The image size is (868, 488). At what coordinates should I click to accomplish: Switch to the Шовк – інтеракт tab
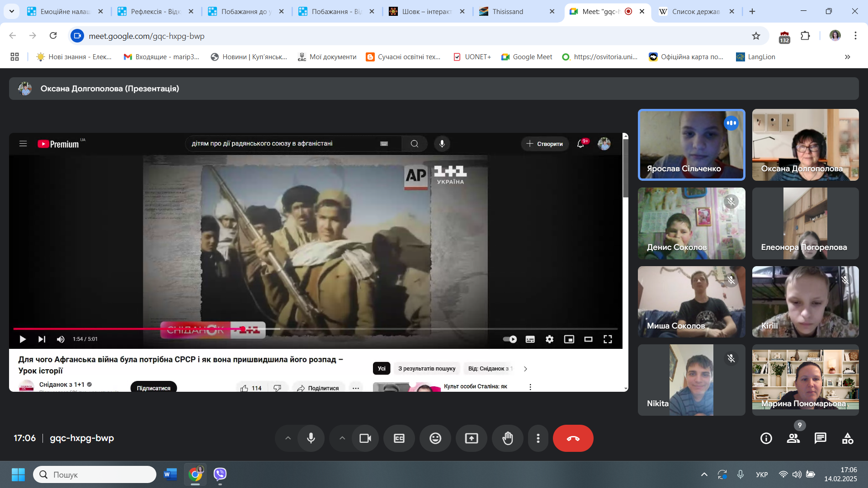[x=427, y=11]
